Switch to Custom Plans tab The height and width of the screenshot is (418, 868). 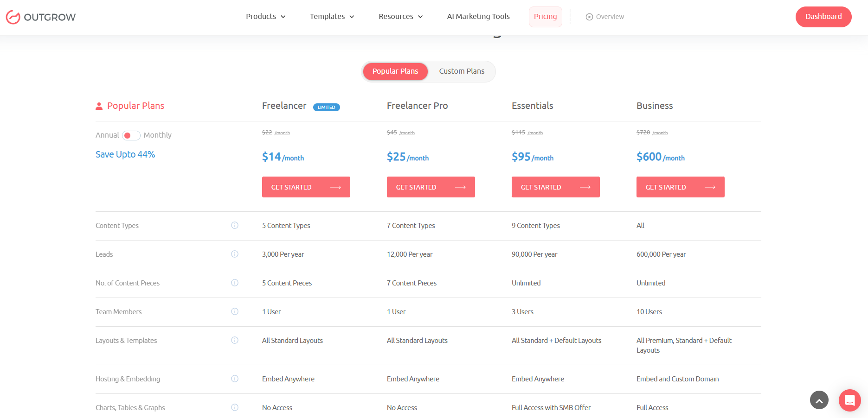[x=462, y=71]
